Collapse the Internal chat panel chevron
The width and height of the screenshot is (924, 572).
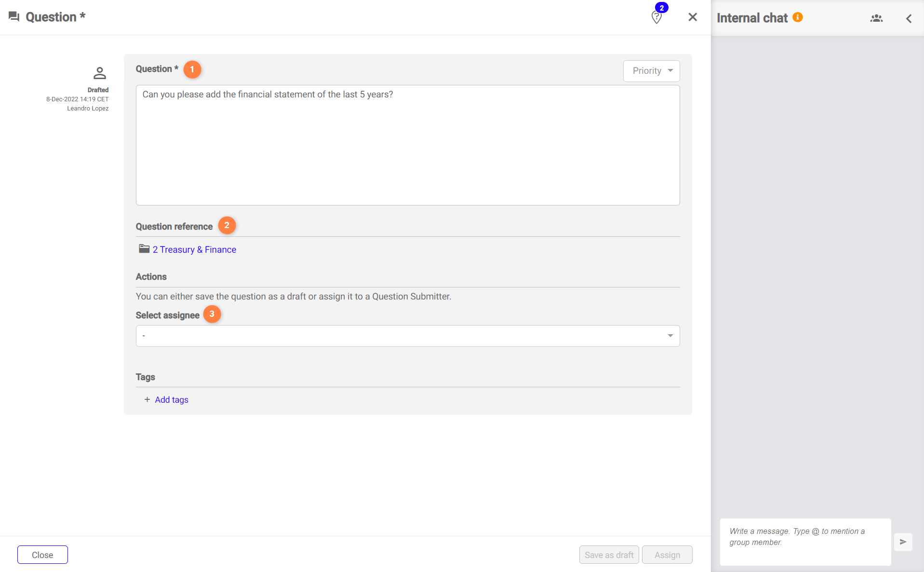(x=909, y=18)
